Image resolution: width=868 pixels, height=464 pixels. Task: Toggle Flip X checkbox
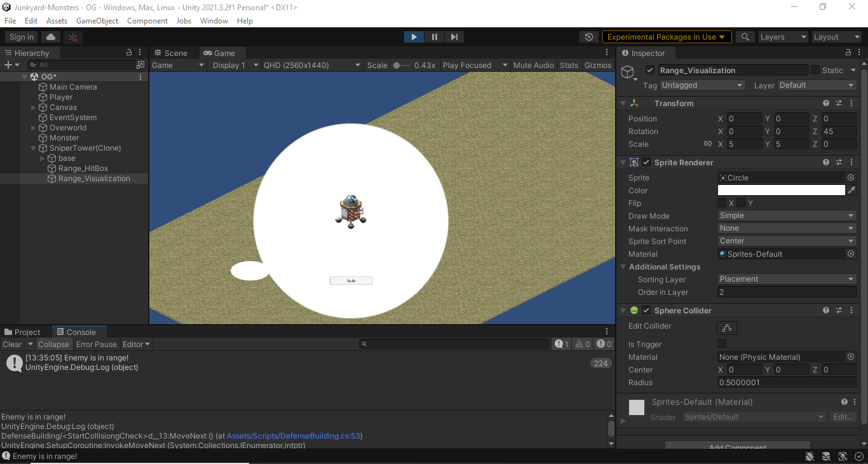click(722, 203)
